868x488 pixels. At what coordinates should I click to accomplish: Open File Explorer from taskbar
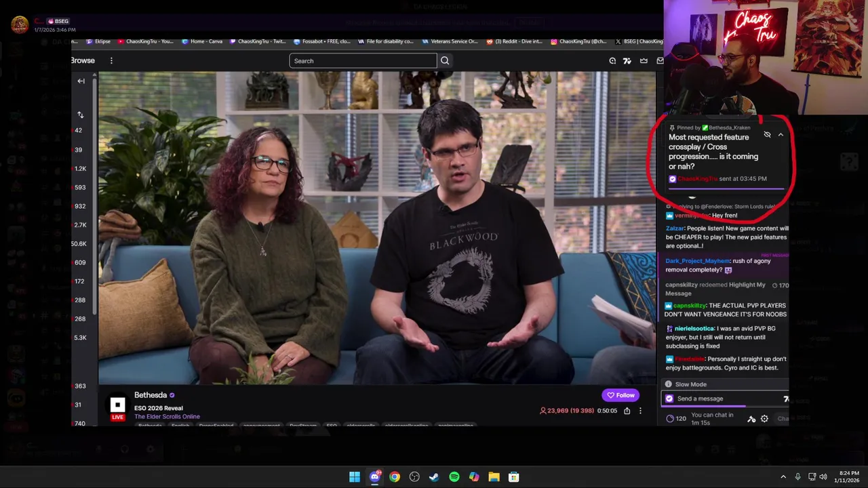(494, 477)
